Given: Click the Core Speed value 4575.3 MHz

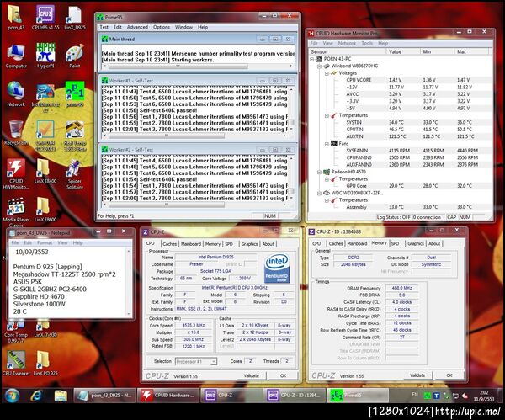Looking at the screenshot, I should click(194, 325).
